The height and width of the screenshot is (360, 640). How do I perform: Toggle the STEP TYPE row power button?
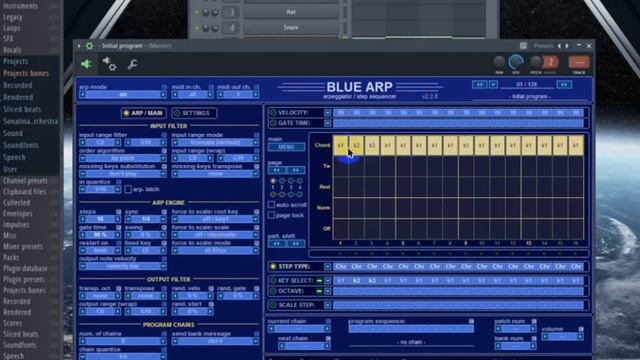(x=273, y=267)
